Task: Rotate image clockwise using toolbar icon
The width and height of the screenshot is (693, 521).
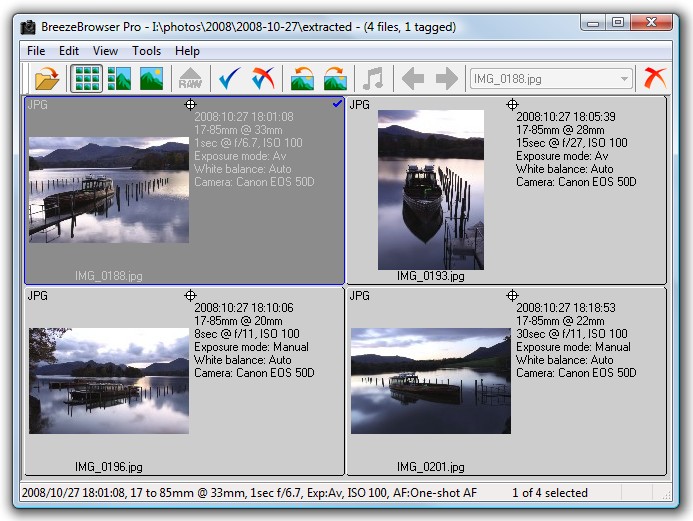Action: pos(335,79)
